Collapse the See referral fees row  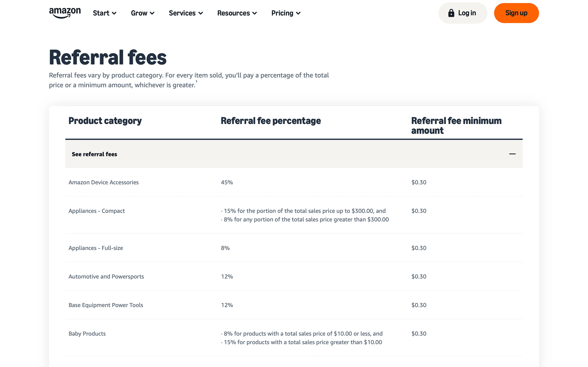(x=294, y=154)
